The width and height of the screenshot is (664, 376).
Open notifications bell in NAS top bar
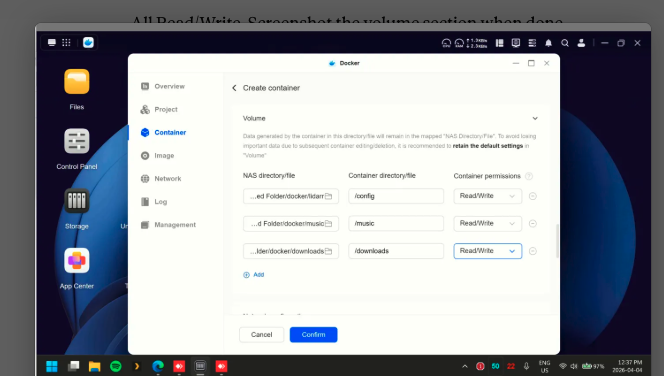[x=548, y=43]
